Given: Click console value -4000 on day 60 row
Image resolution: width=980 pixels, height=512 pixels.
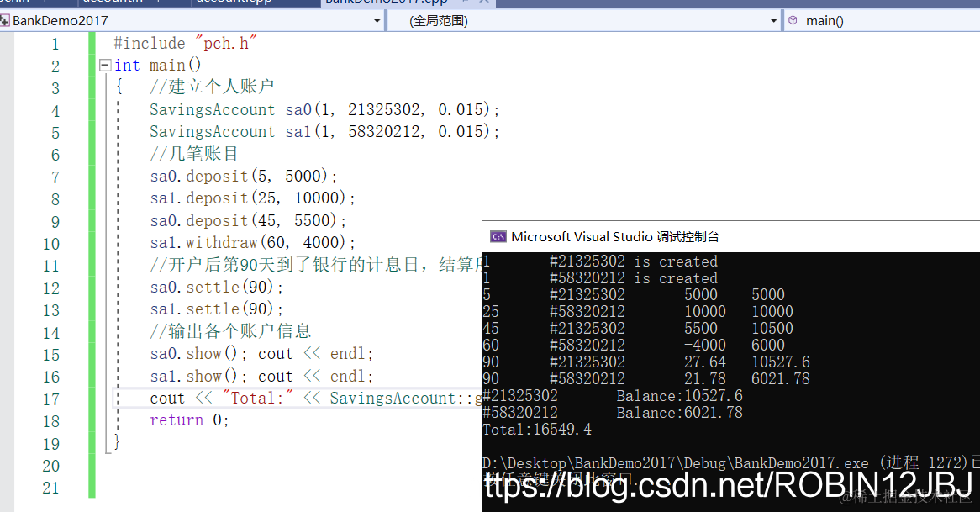Looking at the screenshot, I should [x=705, y=345].
